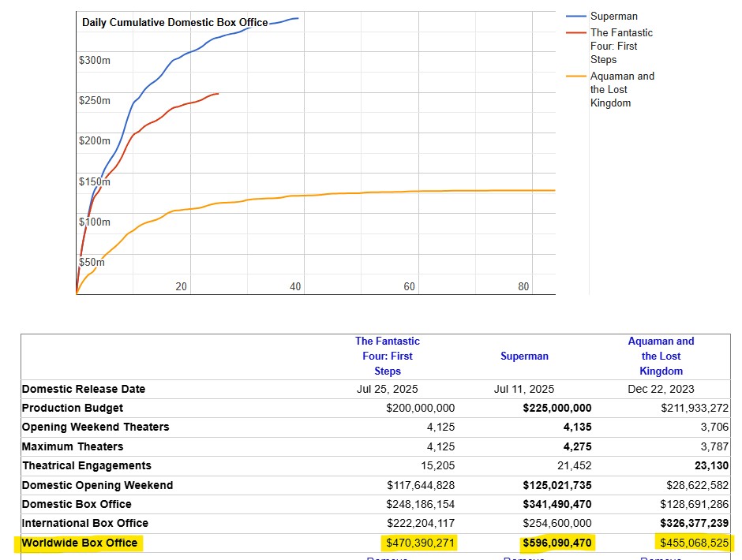Select the Theatrical Engagements row label
742x560 pixels.
click(87, 465)
